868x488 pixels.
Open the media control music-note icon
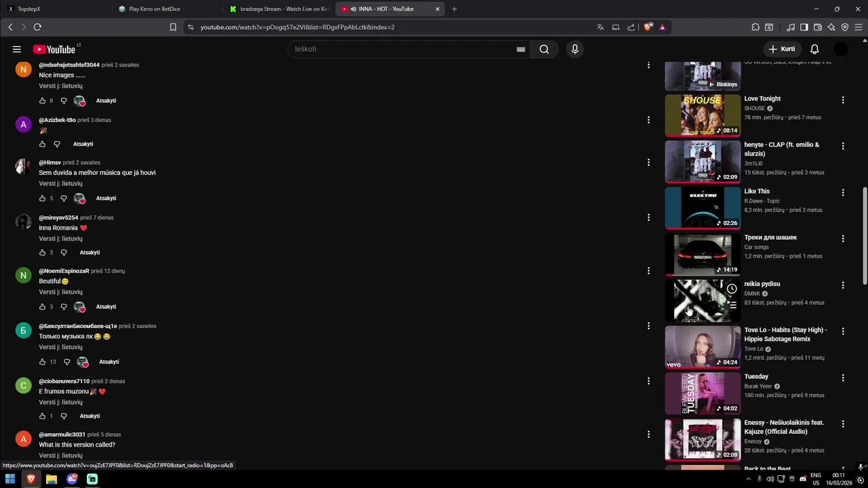pos(791,27)
